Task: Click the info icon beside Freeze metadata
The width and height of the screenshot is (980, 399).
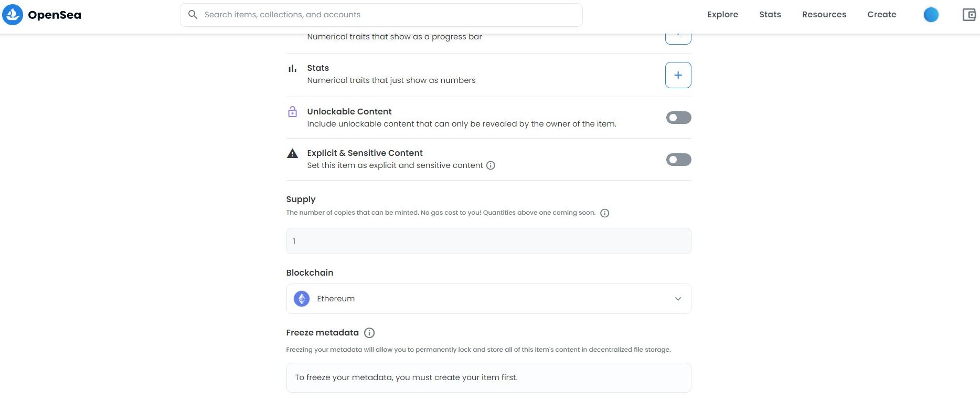Action: pos(369,333)
